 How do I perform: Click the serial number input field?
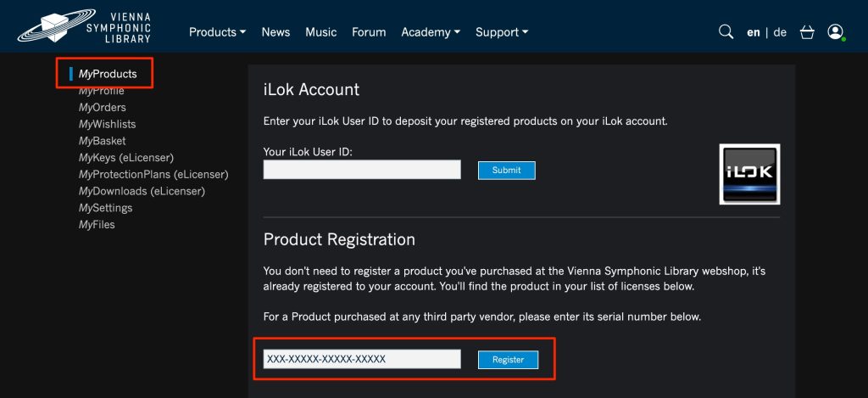pyautogui.click(x=362, y=359)
